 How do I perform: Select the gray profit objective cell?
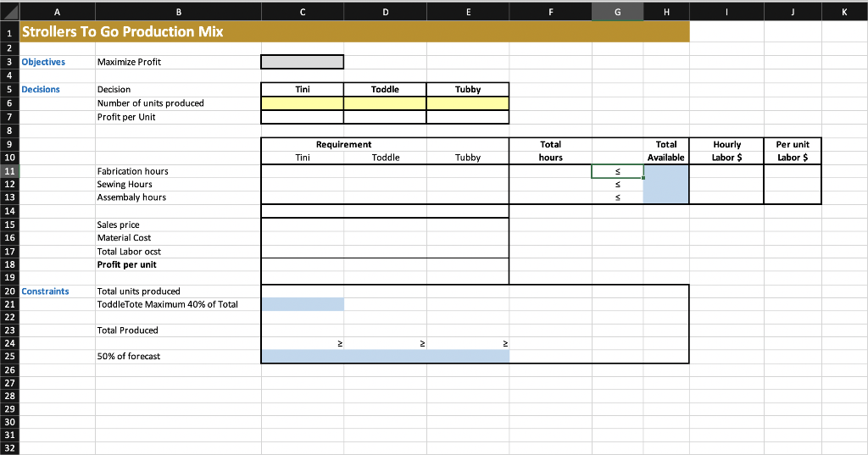303,62
